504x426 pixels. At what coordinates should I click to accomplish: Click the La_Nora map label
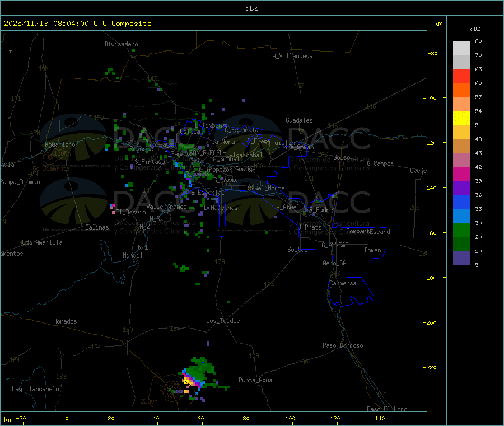[223, 142]
